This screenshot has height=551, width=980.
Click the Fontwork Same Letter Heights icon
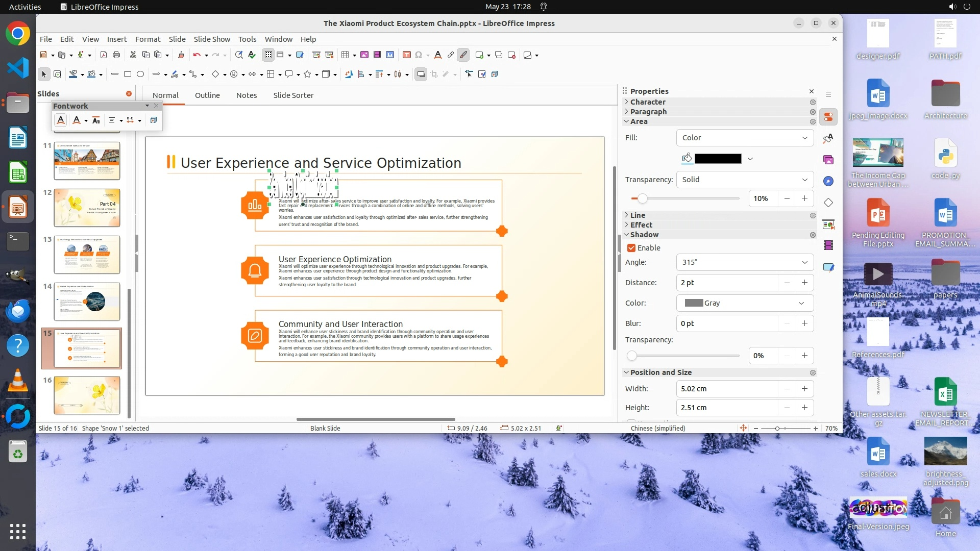[x=96, y=120]
